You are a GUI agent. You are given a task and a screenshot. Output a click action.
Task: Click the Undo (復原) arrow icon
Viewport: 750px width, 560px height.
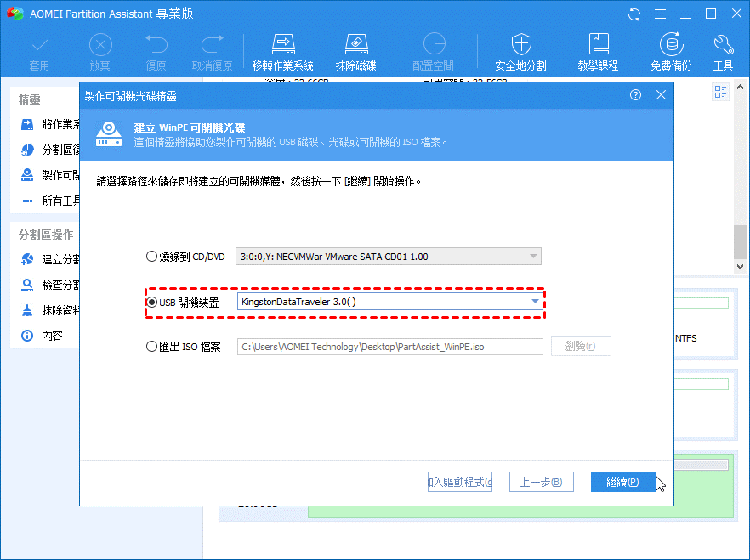156,44
